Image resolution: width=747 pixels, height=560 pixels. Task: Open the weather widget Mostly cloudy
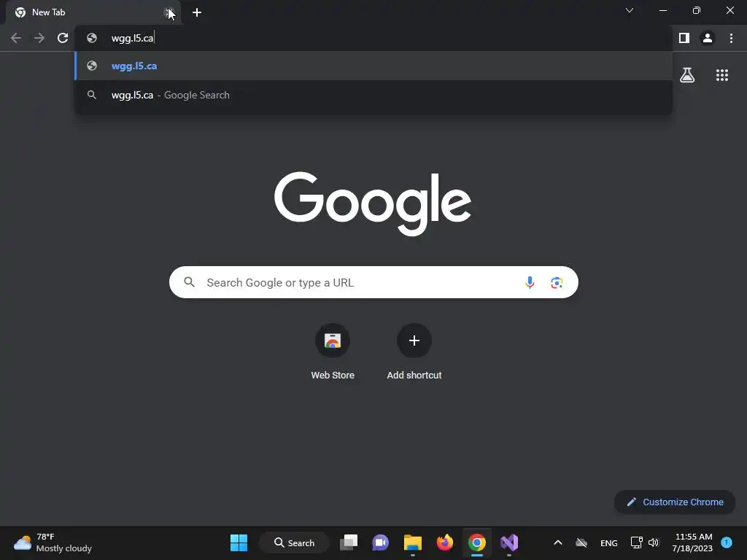(x=53, y=542)
